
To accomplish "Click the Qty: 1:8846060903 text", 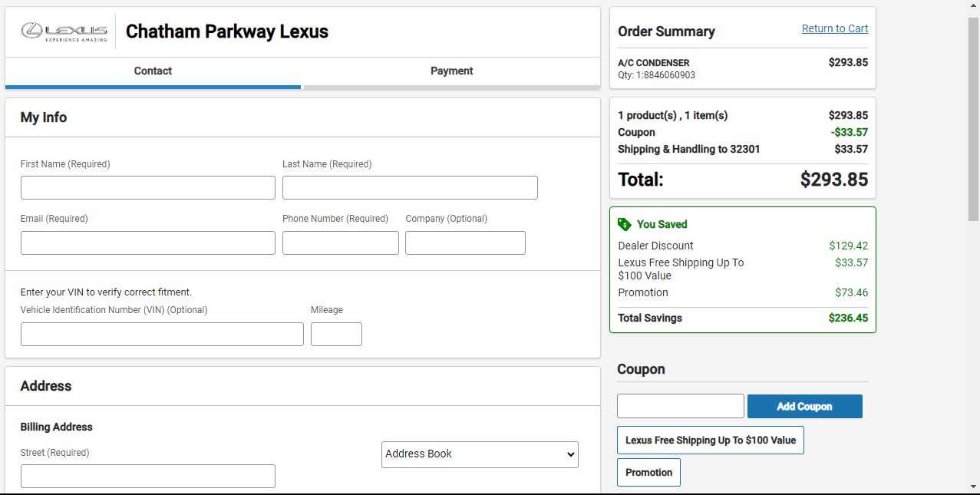I will point(657,75).
